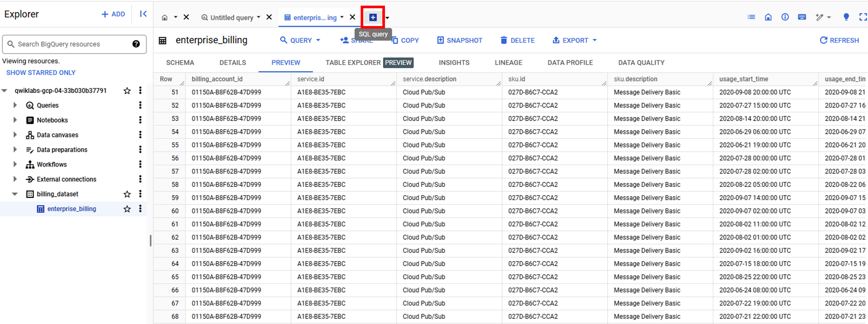Collapse the billing_dataset node
The image size is (868, 324).
pos(15,194)
